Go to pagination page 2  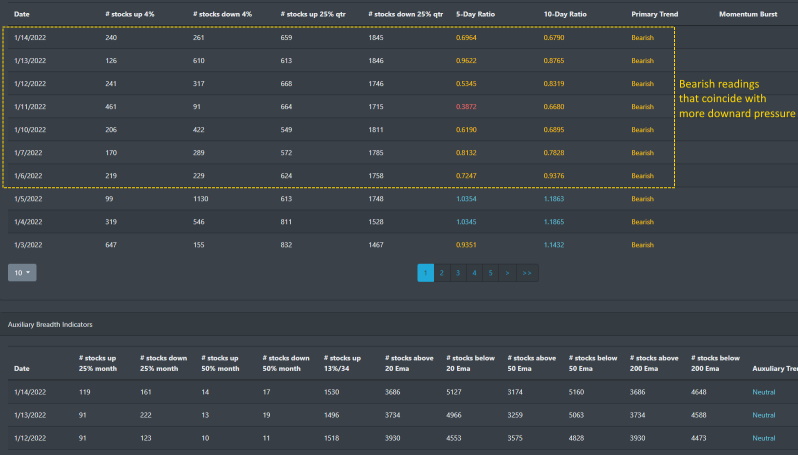tap(442, 273)
